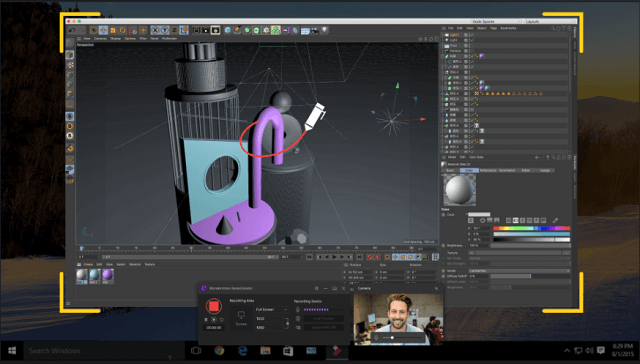The height and width of the screenshot is (364, 640).
Task: Open the Model Lambertian dropdown
Action: (519, 271)
